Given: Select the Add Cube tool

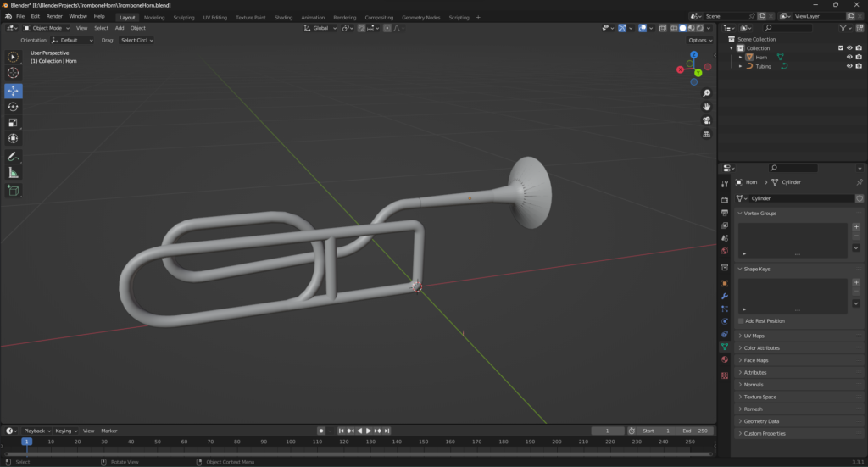Looking at the screenshot, I should pyautogui.click(x=13, y=190).
